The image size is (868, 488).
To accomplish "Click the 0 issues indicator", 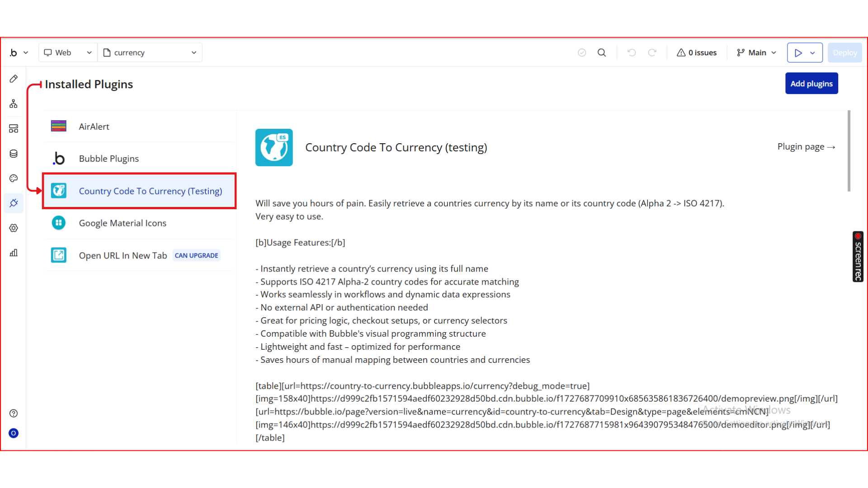I will click(697, 53).
